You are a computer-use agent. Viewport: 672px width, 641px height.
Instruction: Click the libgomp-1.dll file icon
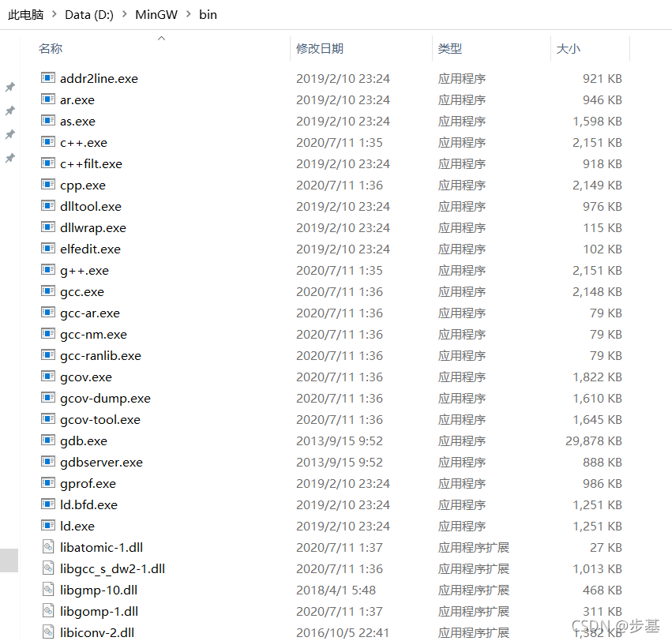point(48,610)
